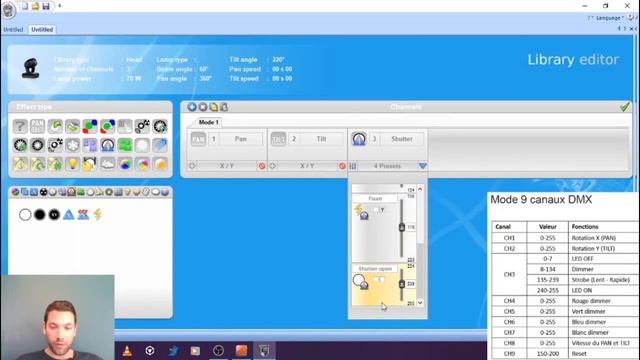Select the white snowflake effect icon
640x360 pixels.
pyautogui.click(x=73, y=145)
